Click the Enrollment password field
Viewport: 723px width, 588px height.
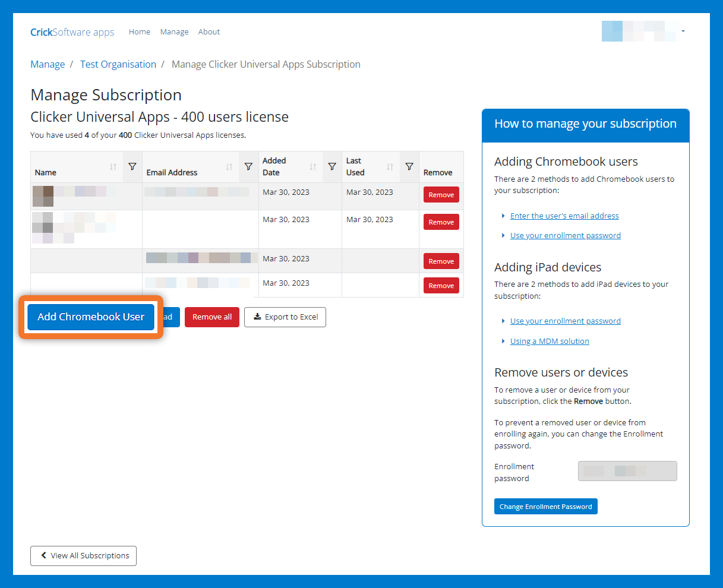coord(627,471)
